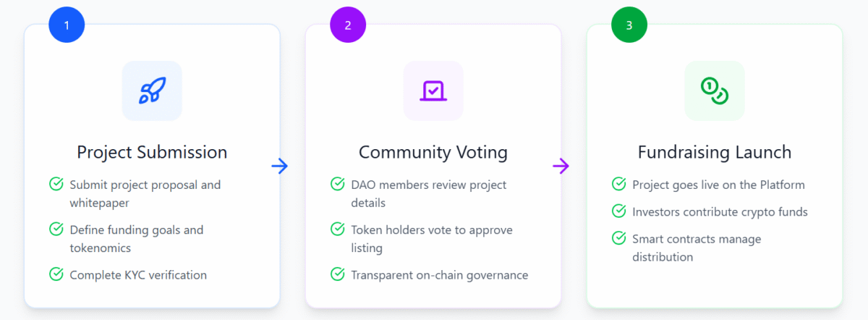This screenshot has width=868, height=320.
Task: Click the Fundraising Launch heading
Action: click(714, 152)
